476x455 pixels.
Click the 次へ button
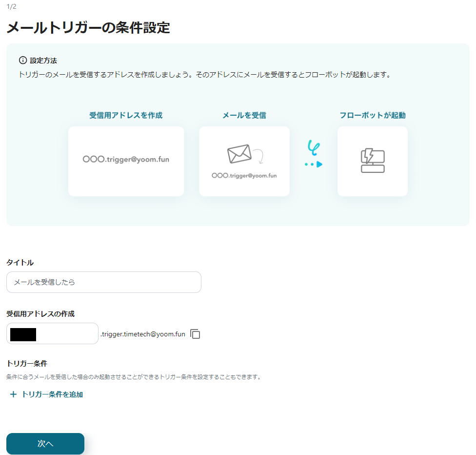point(45,443)
